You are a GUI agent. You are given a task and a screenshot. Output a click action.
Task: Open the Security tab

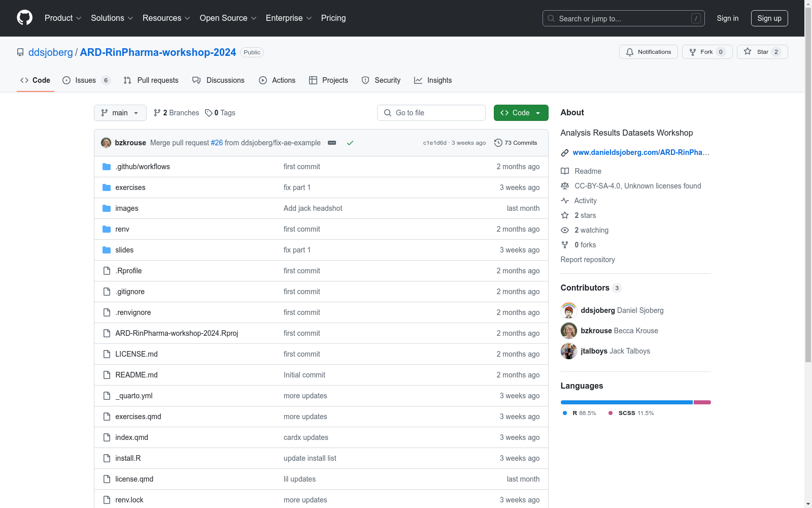381,80
